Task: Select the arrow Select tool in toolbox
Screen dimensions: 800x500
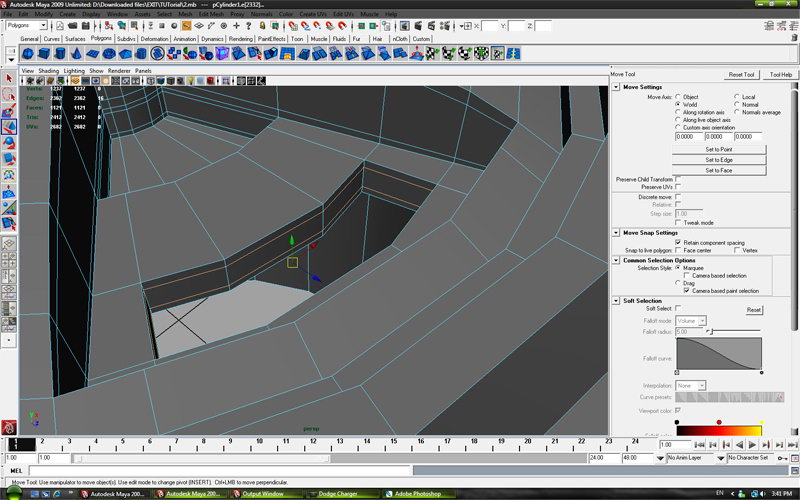Action: 8,76
